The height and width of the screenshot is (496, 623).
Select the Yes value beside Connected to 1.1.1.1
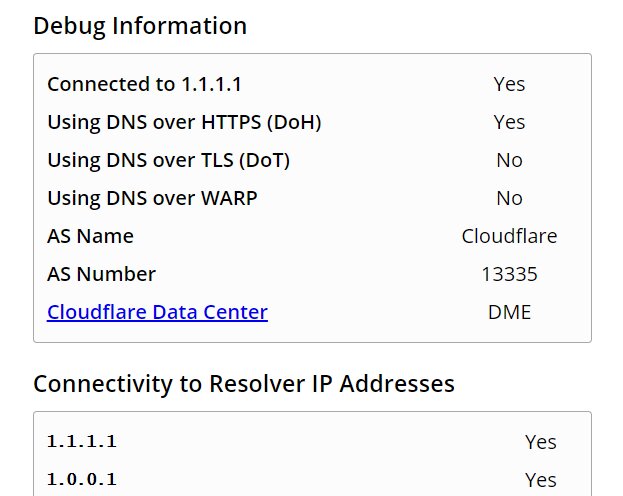point(509,84)
